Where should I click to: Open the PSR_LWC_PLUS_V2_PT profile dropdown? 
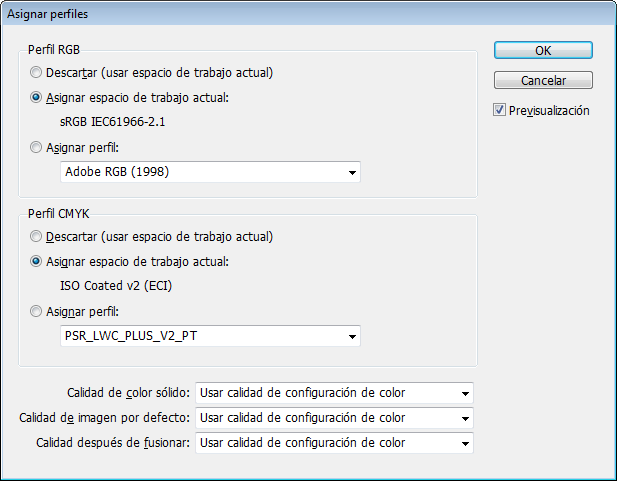[210, 336]
